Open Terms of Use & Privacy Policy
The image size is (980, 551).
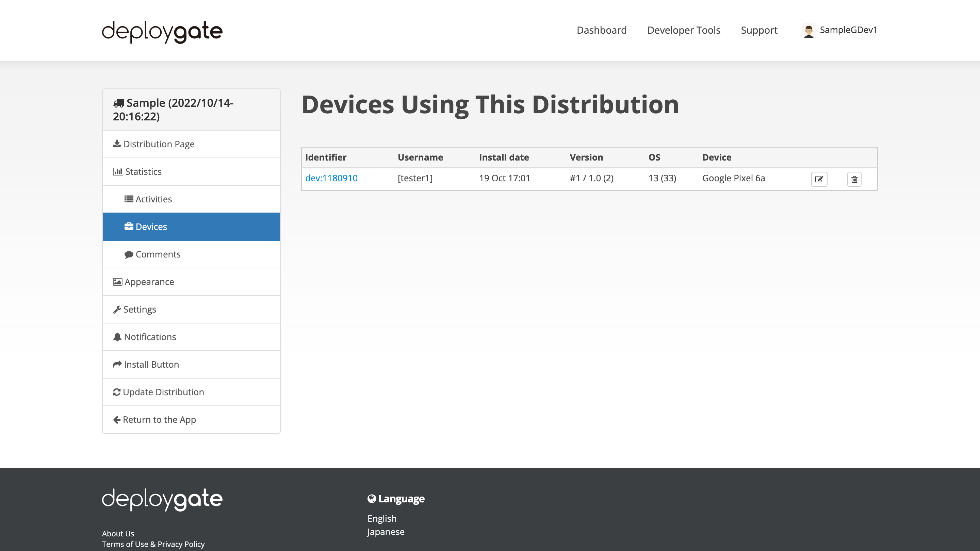[x=153, y=544]
